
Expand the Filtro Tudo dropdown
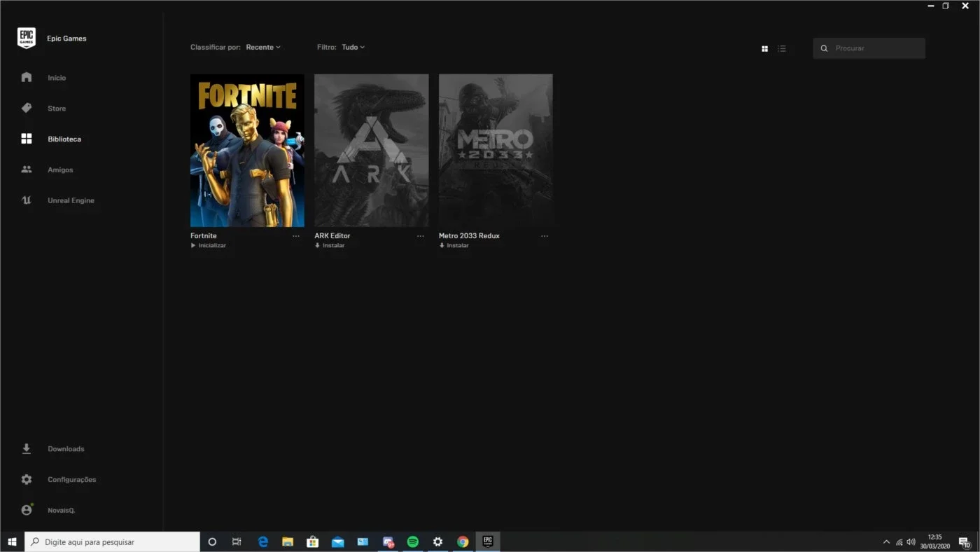[353, 47]
